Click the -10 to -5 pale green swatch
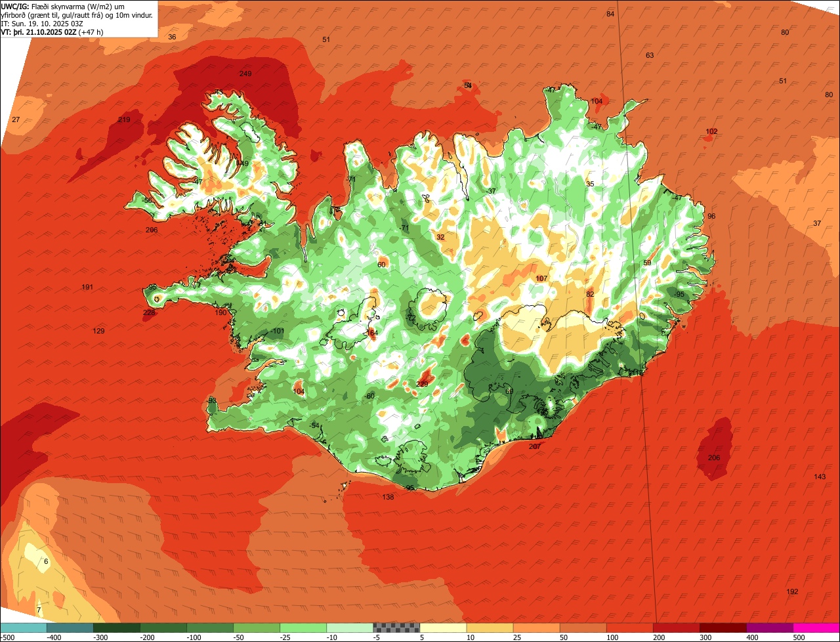The image size is (840, 642). (350, 628)
